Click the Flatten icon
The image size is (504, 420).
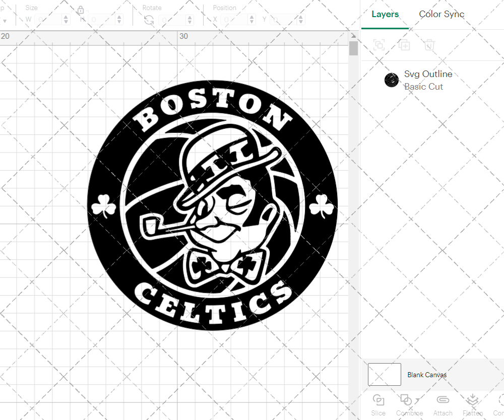tap(472, 403)
